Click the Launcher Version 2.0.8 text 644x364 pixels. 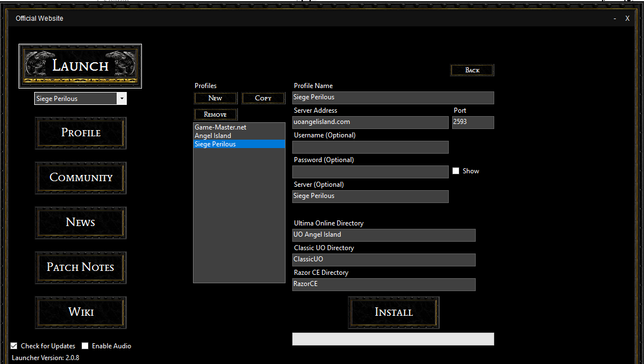pyautogui.click(x=45, y=358)
